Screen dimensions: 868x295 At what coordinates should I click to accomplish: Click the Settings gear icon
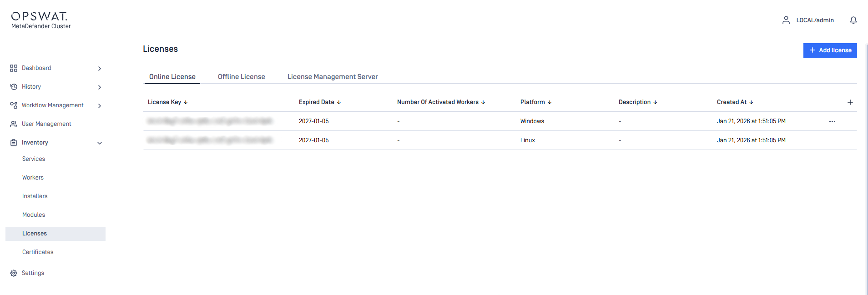14,273
